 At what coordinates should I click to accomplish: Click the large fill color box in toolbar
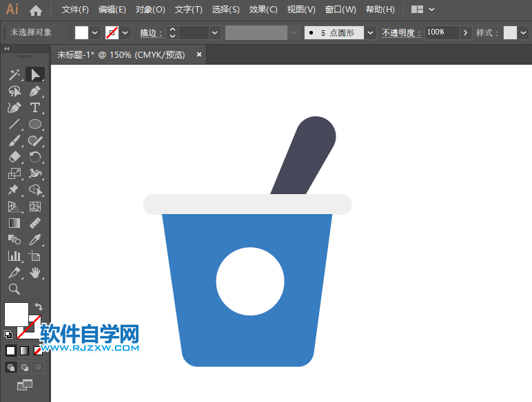coord(17,314)
